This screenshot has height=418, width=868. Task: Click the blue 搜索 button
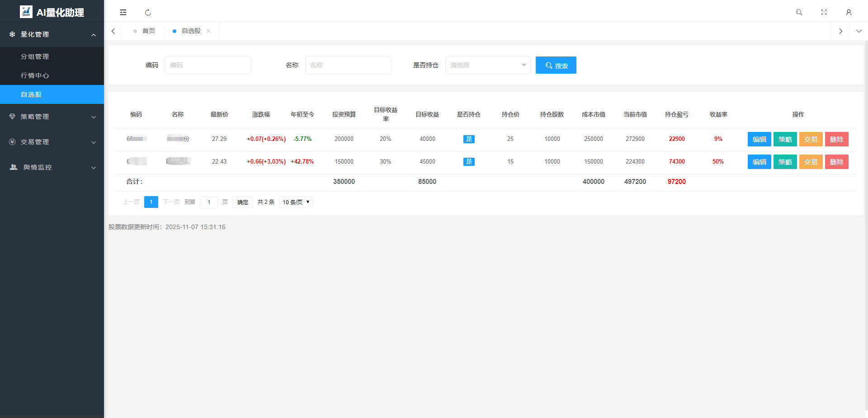[x=556, y=65]
